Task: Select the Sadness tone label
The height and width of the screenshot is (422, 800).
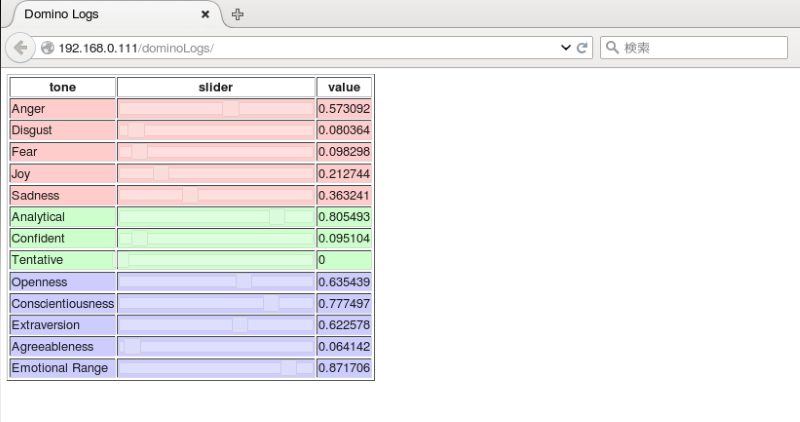Action: [x=35, y=195]
